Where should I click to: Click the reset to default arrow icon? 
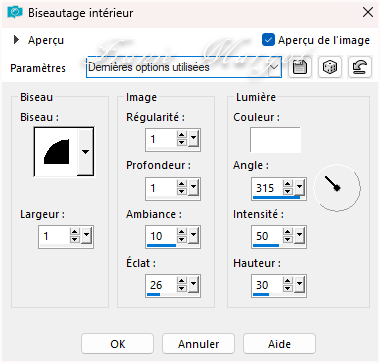click(x=360, y=67)
